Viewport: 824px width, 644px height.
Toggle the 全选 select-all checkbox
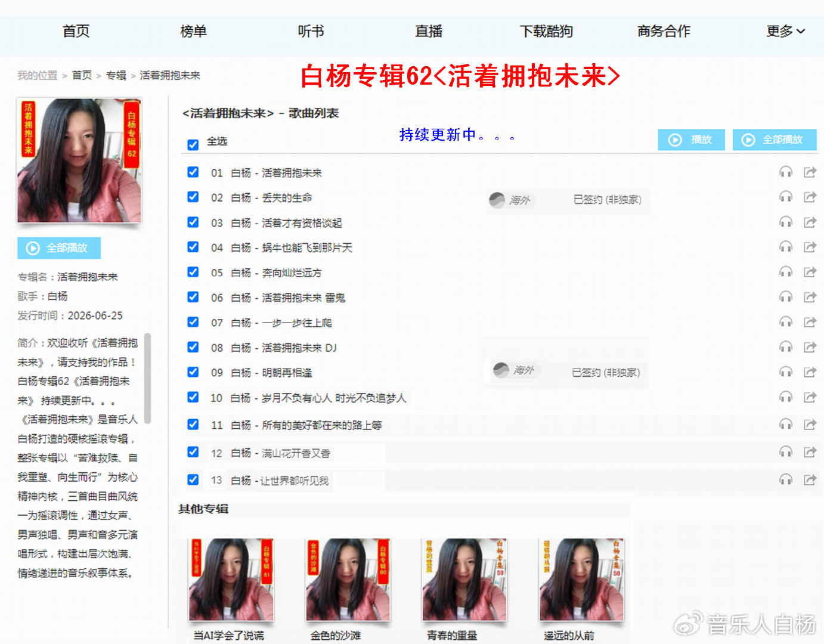pos(193,144)
